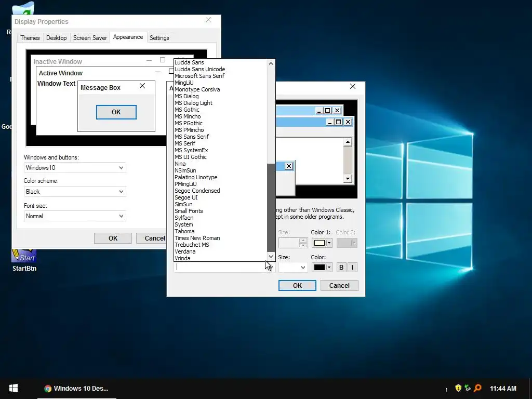Screen dimensions: 532x399
Task: Open the font Size dropdown
Action: pyautogui.click(x=293, y=268)
